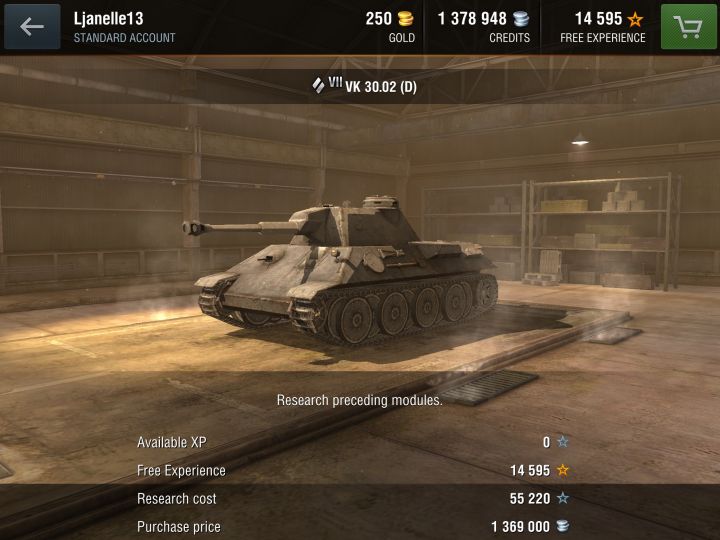Image resolution: width=720 pixels, height=540 pixels.
Task: Click the 1 378 948 credits balance
Action: pyautogui.click(x=472, y=19)
